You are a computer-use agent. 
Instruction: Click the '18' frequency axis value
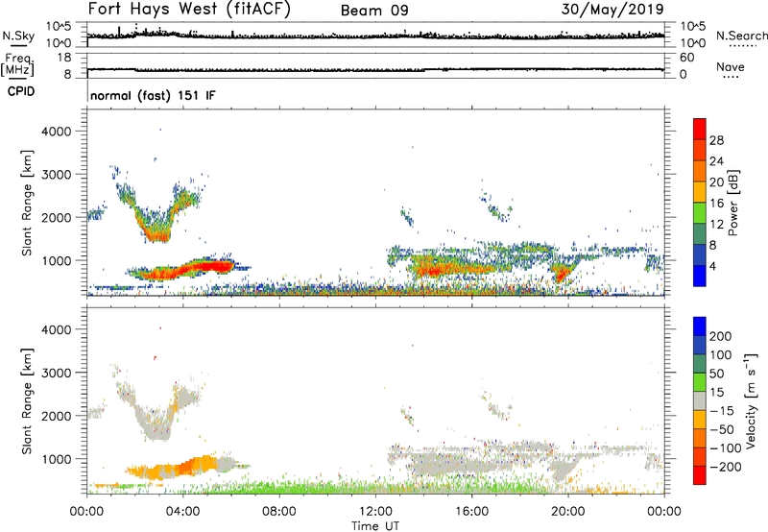click(64, 58)
